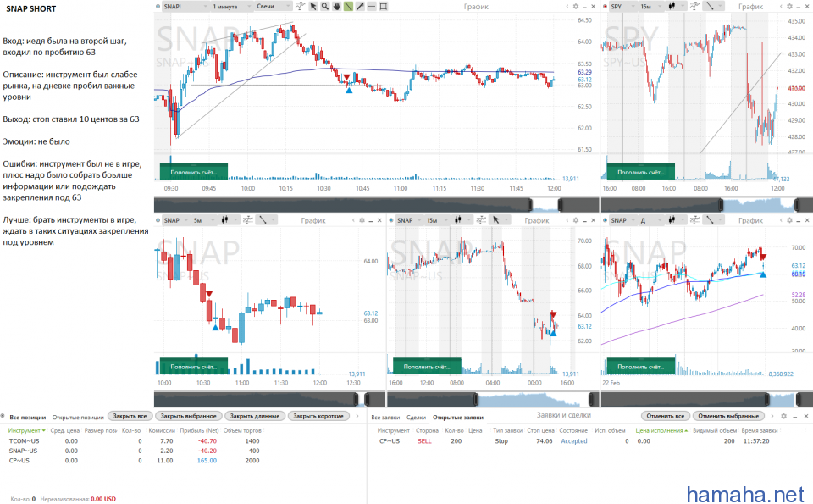Select the arrow drawing tool
Screen dimensions: 813x504
(x=360, y=6)
